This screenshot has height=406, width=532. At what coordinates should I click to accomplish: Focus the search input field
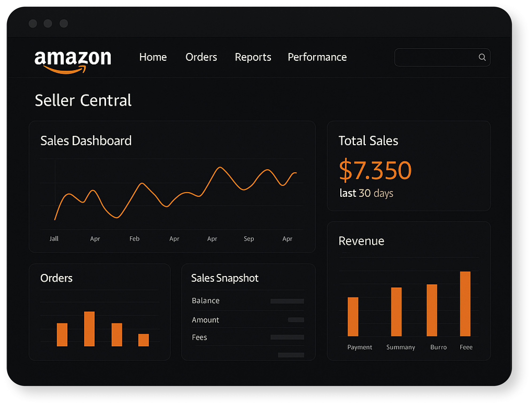click(x=435, y=57)
